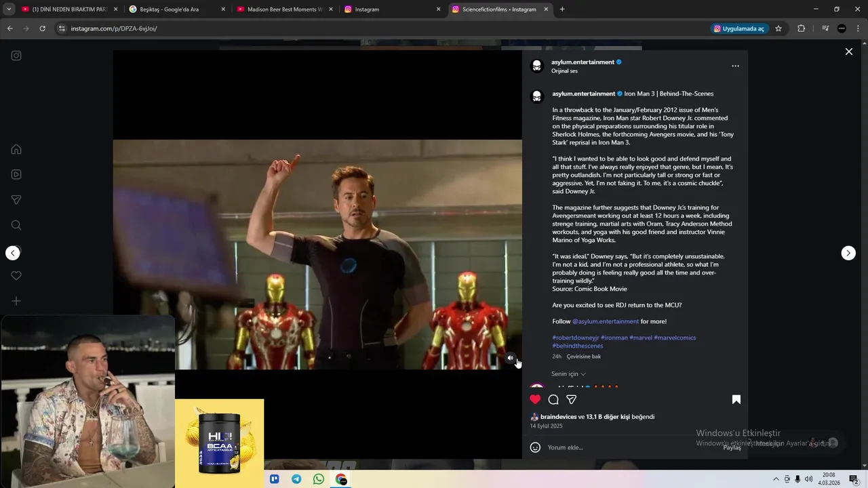The image size is (868, 488).
Task: View site information icon in address bar
Action: pyautogui.click(x=62, y=28)
